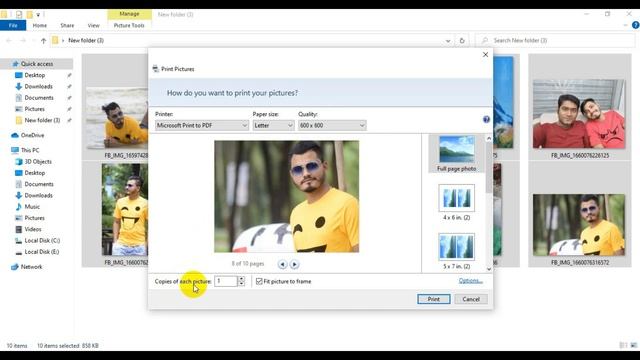Close the Print Pictures dialog
640x360 pixels.
485,54
